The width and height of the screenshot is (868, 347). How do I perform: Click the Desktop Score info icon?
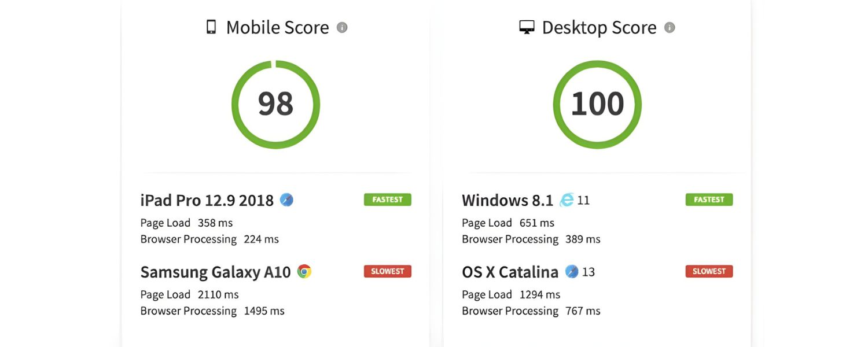(x=670, y=27)
